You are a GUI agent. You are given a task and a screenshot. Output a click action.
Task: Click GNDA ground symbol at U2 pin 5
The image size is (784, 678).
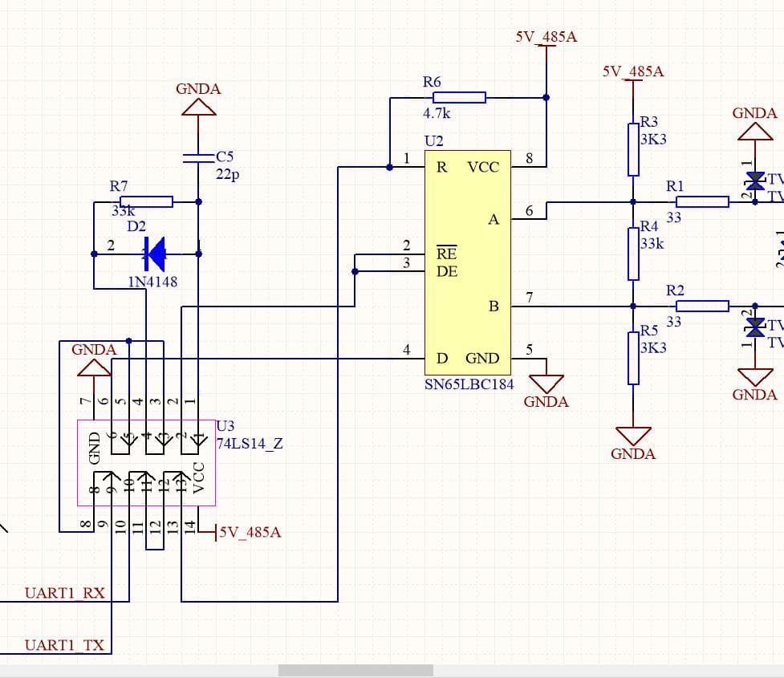pyautogui.click(x=546, y=384)
